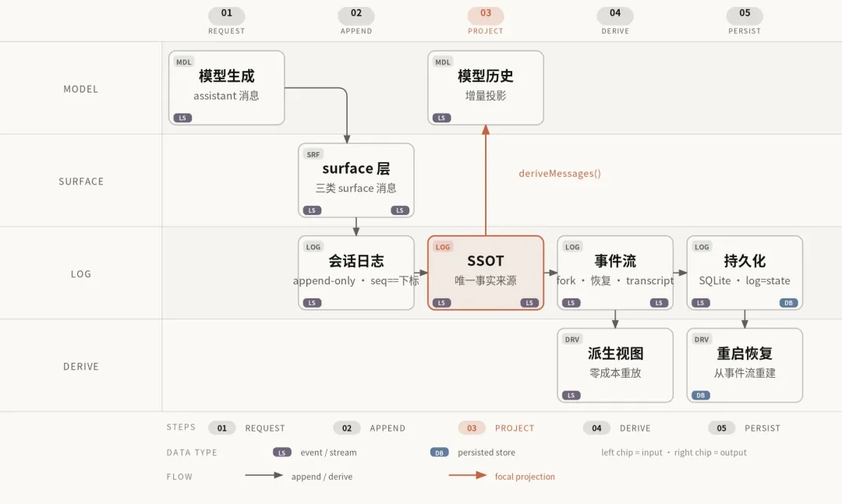Screen dimensions: 842x504
Task: Click the 'append-only · seq==下标' subtitle
Action: 356,280
